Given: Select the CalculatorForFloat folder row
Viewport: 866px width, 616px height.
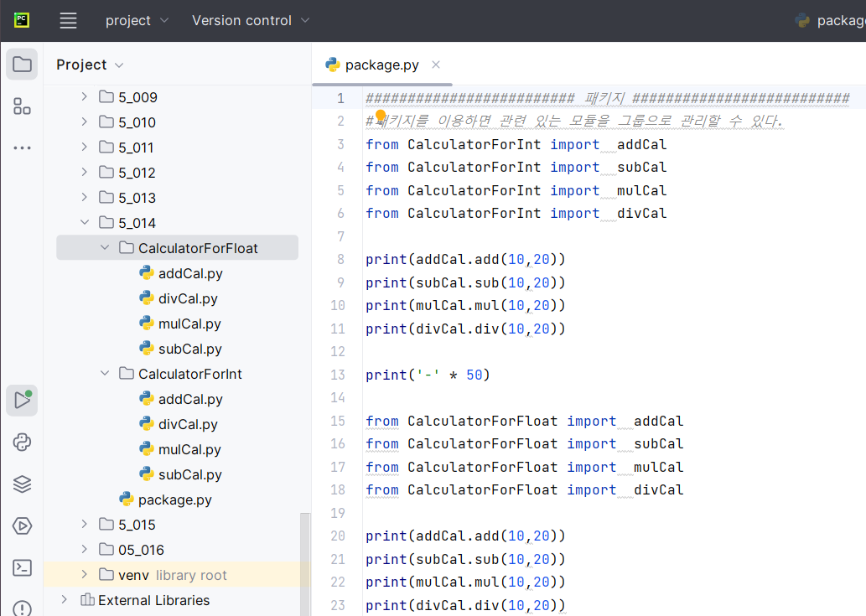Looking at the screenshot, I should coord(177,248).
